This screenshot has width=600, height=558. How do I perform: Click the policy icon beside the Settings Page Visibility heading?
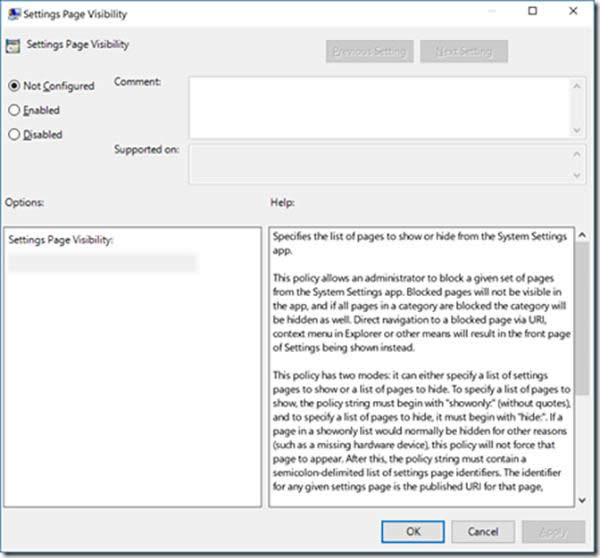coord(13,46)
